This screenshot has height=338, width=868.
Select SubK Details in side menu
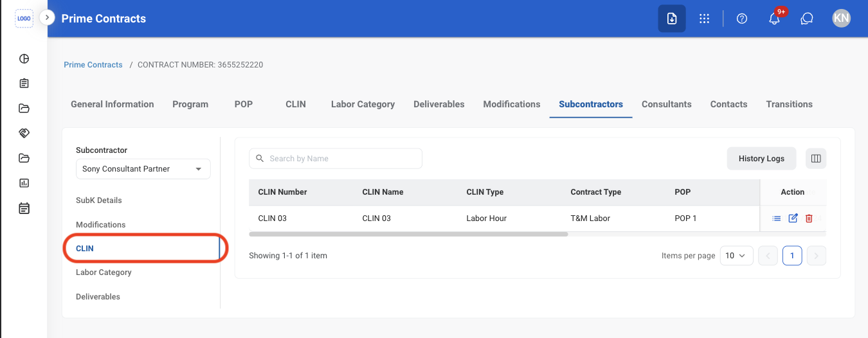coord(99,200)
